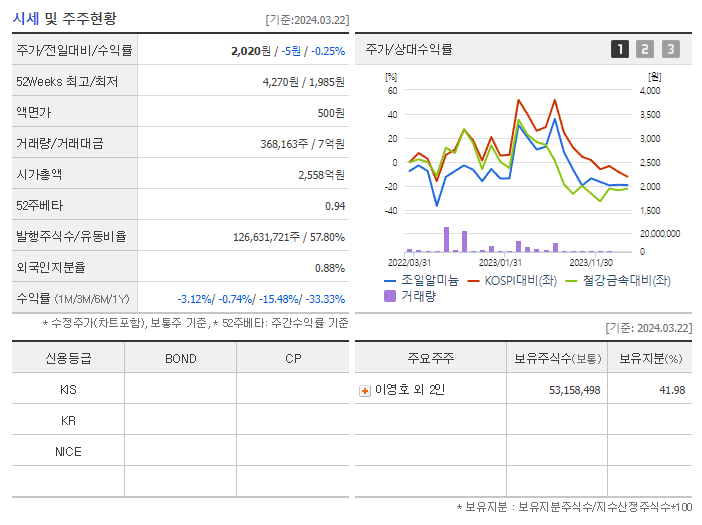This screenshot has height=525, width=702.
Task: Click the stock price 2,020원 value
Action: 251,51
